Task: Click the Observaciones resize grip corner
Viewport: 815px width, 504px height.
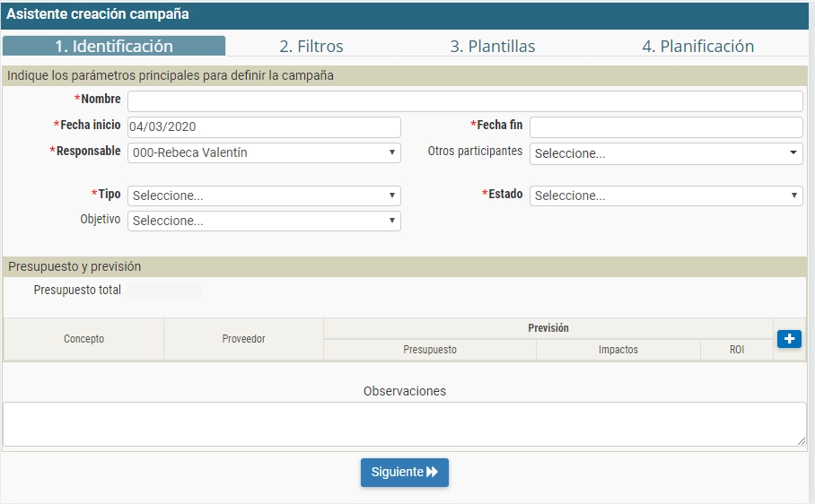Action: coord(802,441)
